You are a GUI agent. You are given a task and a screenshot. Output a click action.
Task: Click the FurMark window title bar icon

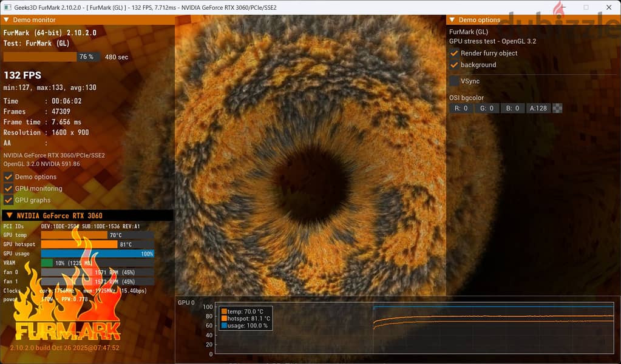7,7
